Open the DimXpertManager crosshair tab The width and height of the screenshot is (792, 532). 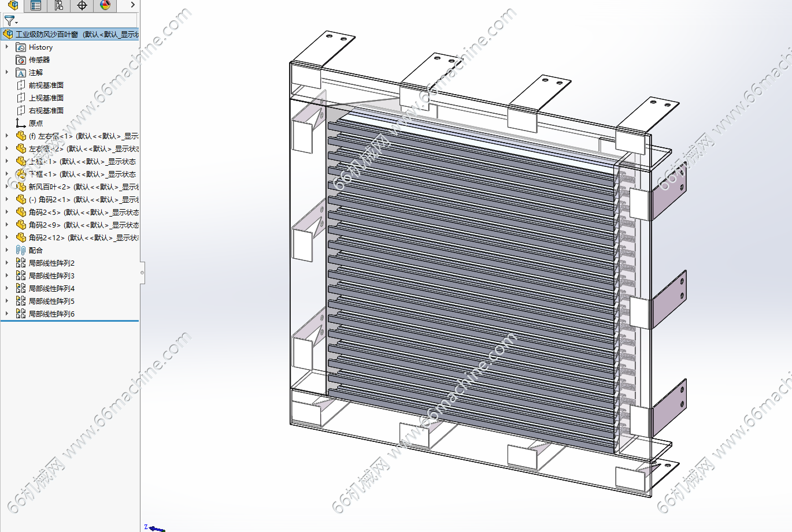point(82,6)
